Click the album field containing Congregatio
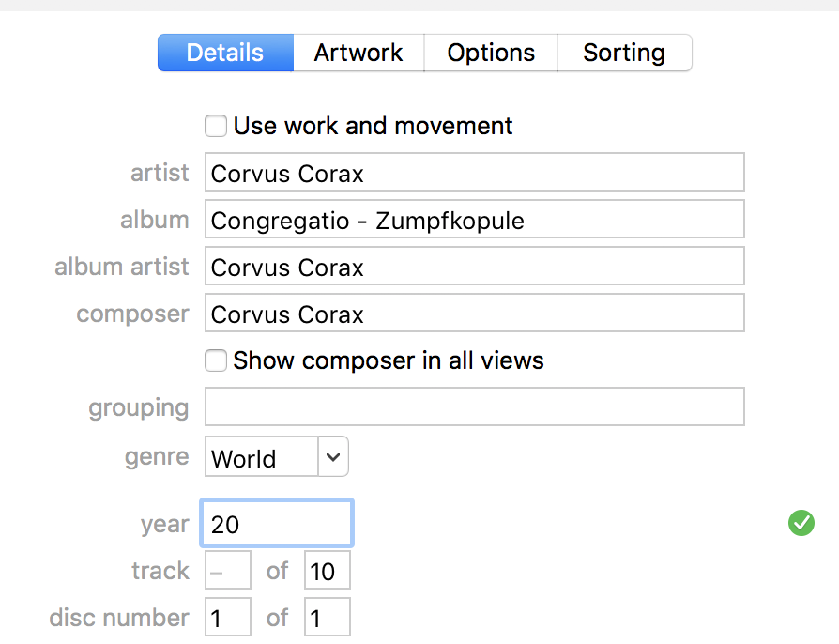 tap(474, 220)
